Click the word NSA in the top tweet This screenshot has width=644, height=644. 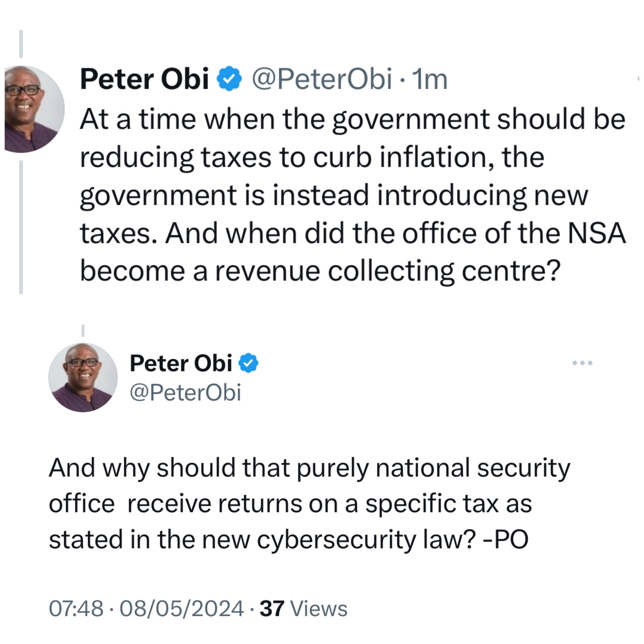tap(596, 233)
